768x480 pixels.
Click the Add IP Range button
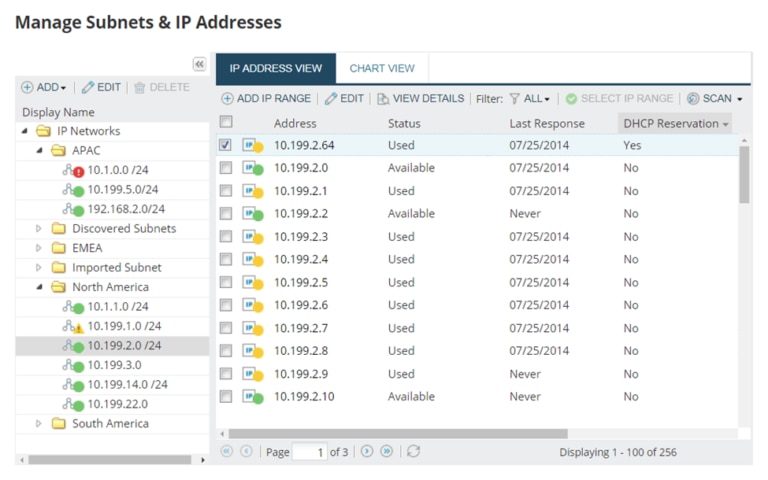[x=266, y=99]
